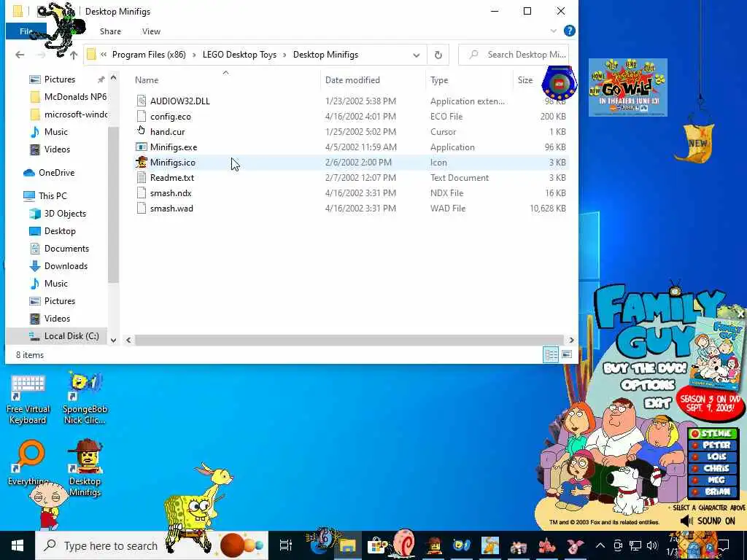This screenshot has height=560, width=747.
Task: Open the Share ribbon tab
Action: (110, 31)
